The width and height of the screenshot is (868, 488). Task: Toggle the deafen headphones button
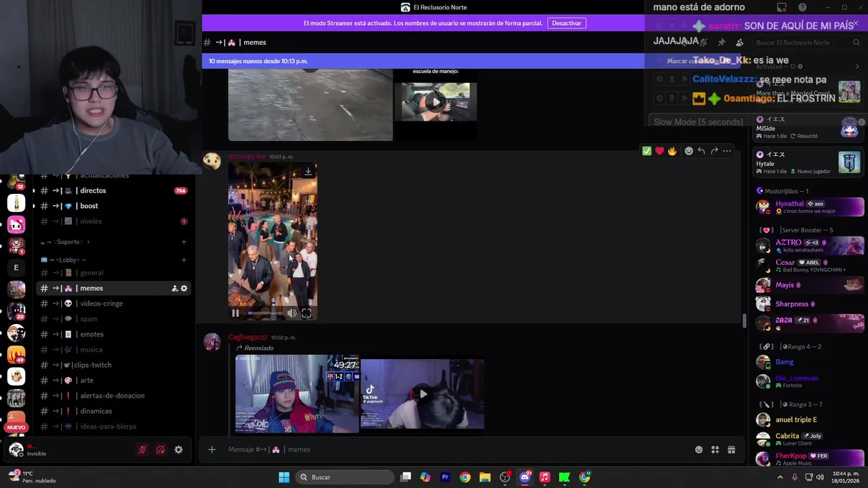click(160, 449)
